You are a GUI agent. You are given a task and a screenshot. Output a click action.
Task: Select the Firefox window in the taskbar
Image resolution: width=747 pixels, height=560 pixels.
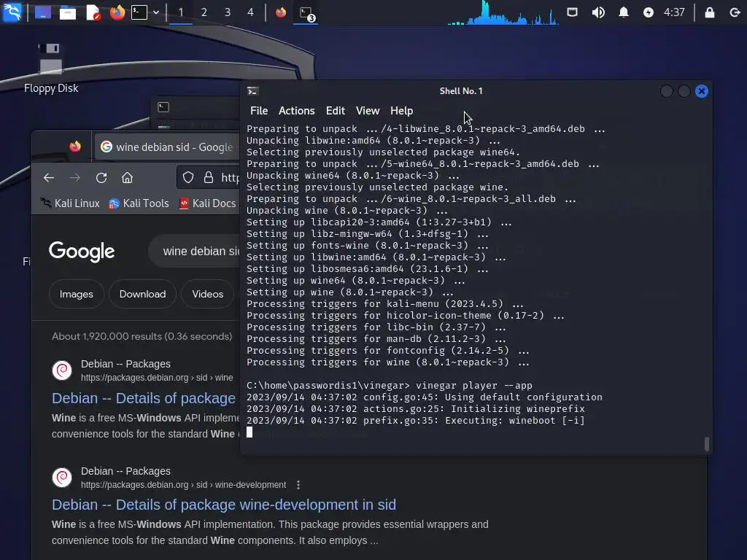(x=281, y=12)
